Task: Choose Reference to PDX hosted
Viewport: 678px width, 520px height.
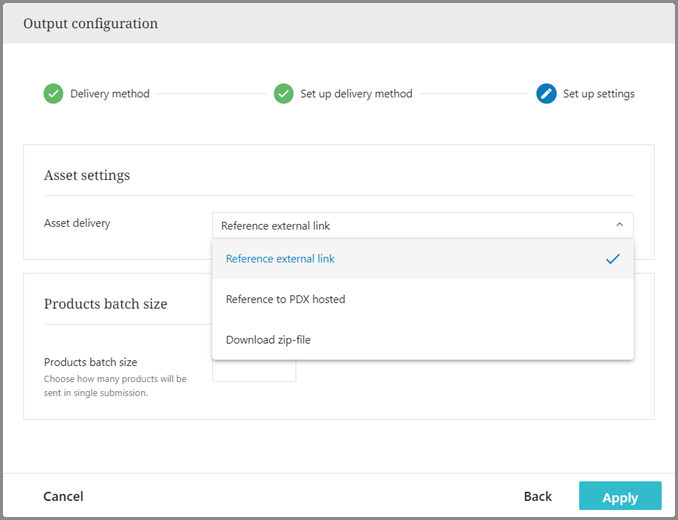Action: (286, 299)
